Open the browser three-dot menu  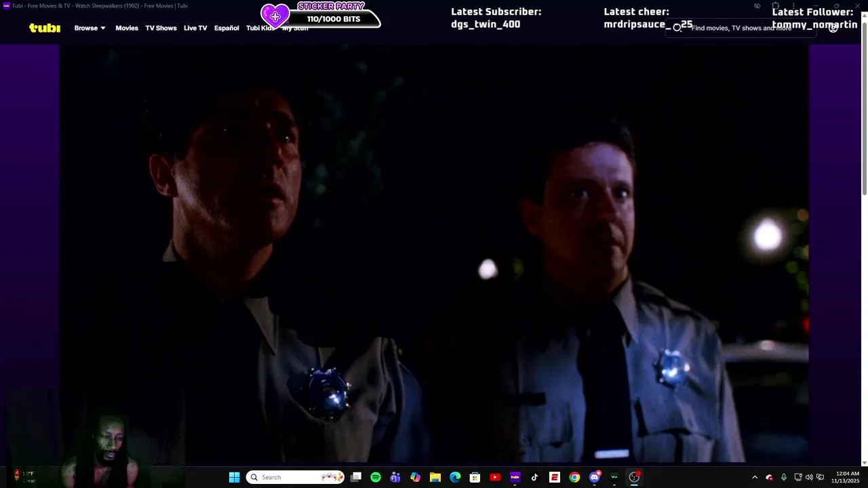793,6
